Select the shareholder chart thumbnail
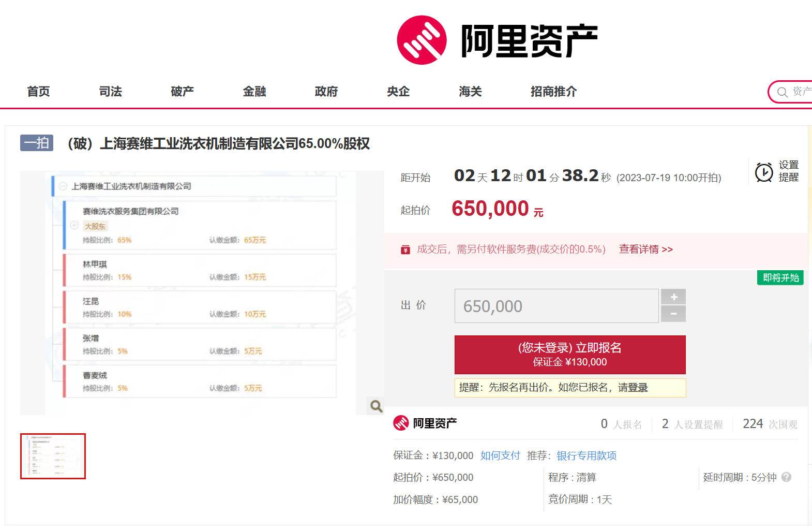The width and height of the screenshot is (812, 529). 53,456
